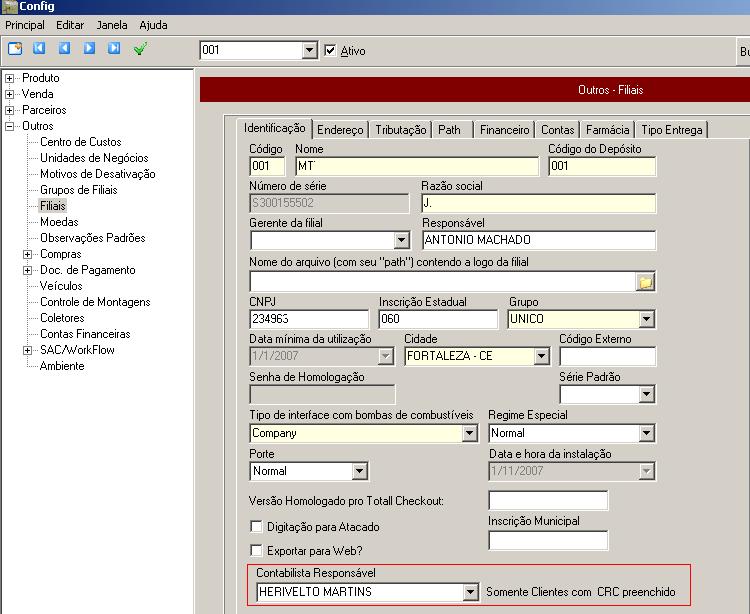Screen dimensions: 750x614
Task: Open the Porte Normal dropdown
Action: click(x=359, y=471)
